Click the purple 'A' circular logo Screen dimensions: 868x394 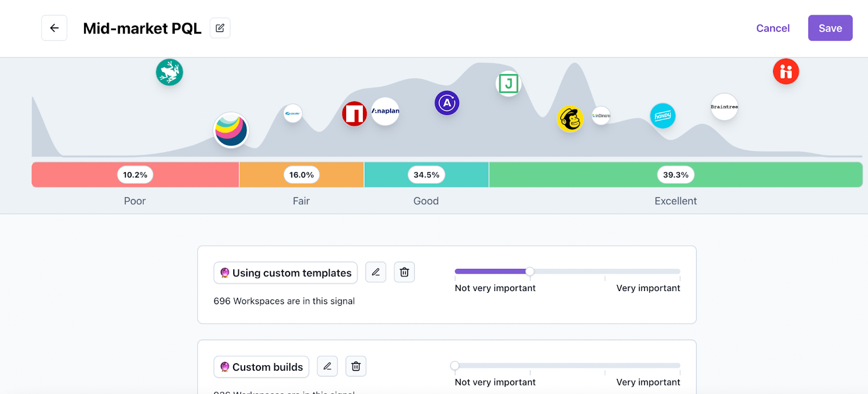(447, 103)
